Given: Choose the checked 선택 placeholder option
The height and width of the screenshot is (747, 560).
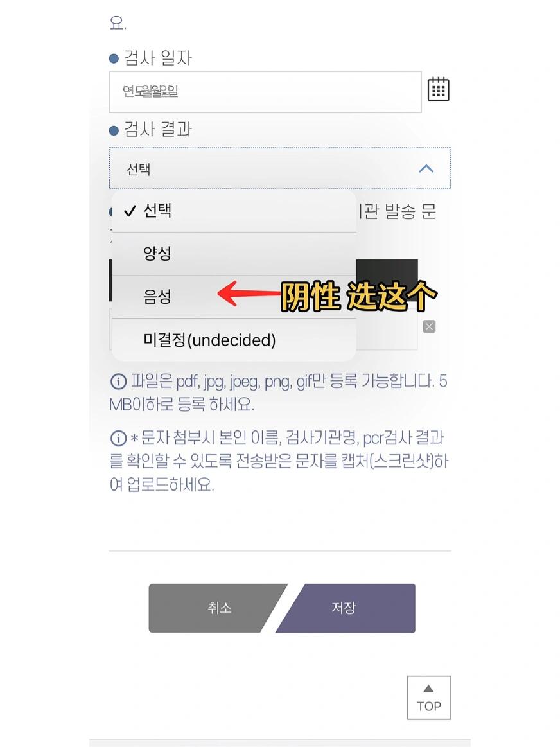Looking at the screenshot, I should pos(234,211).
